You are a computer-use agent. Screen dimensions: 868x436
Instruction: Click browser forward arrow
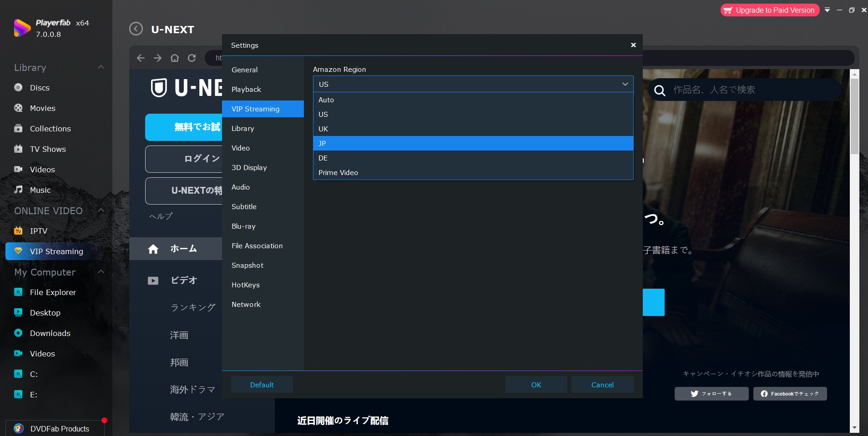pos(157,58)
